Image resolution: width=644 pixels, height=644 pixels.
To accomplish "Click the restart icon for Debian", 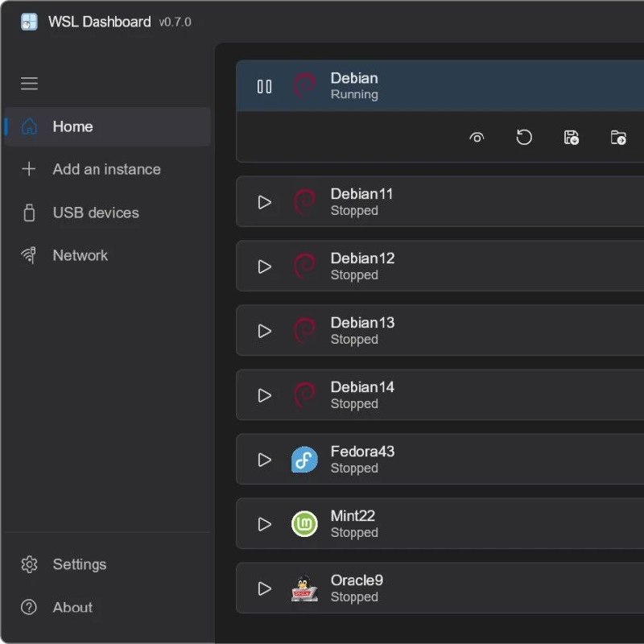I will point(524,137).
